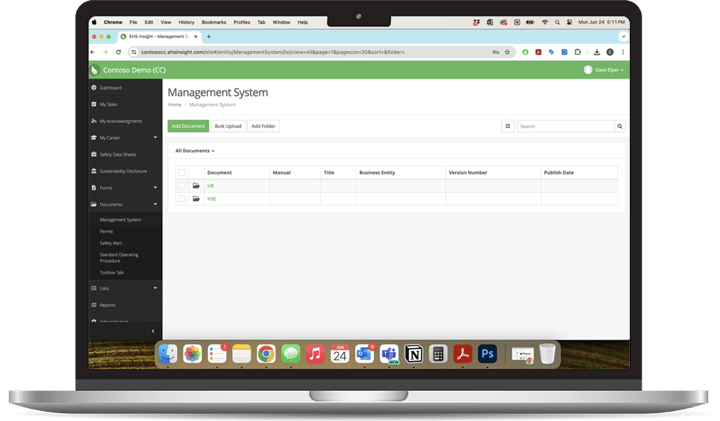Sort by Version Number column header
The height and width of the screenshot is (421, 720).
(x=467, y=173)
